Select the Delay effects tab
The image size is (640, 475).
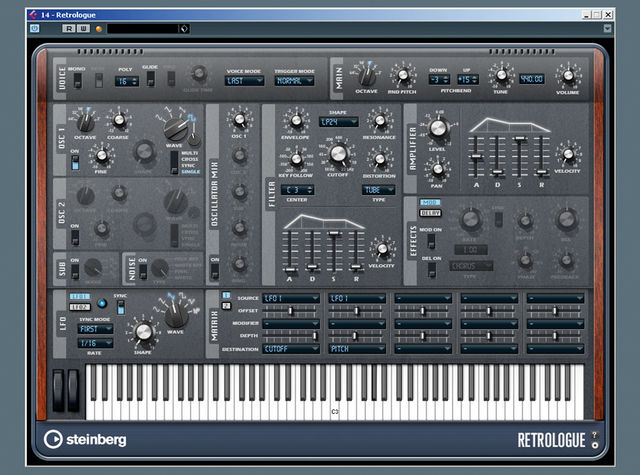[x=430, y=213]
